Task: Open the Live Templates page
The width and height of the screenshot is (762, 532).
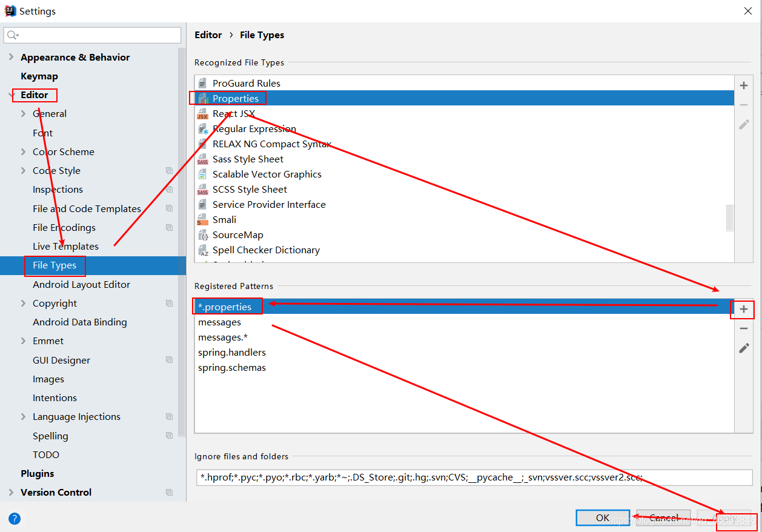Action: pyautogui.click(x=65, y=247)
